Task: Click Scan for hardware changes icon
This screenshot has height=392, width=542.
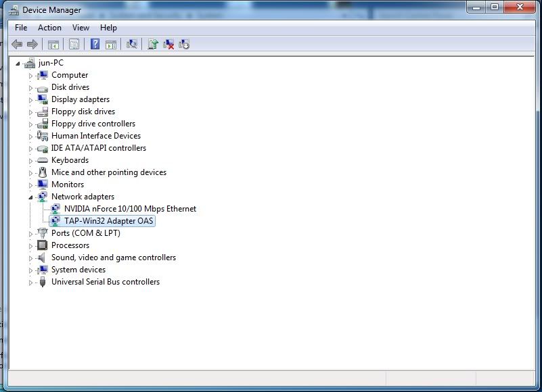Action: 132,45
